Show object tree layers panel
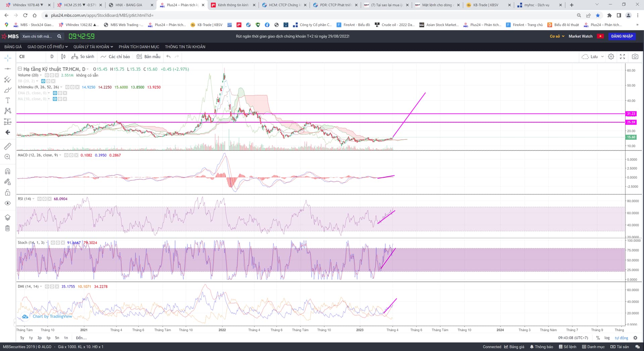This screenshot has width=644, height=351. tap(7, 217)
